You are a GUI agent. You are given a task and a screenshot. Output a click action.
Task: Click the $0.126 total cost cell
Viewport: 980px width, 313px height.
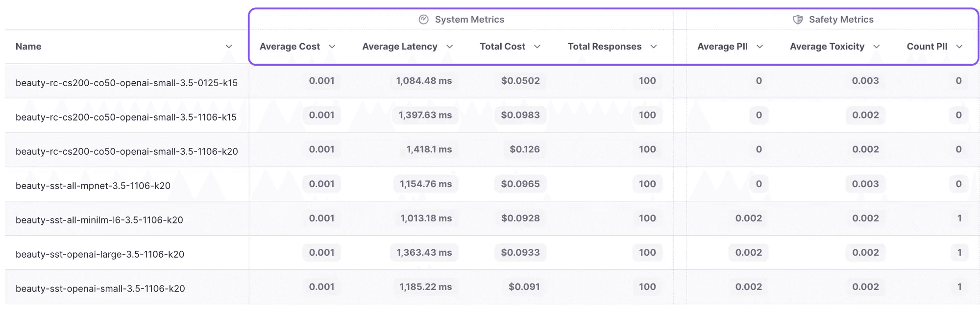tap(524, 149)
